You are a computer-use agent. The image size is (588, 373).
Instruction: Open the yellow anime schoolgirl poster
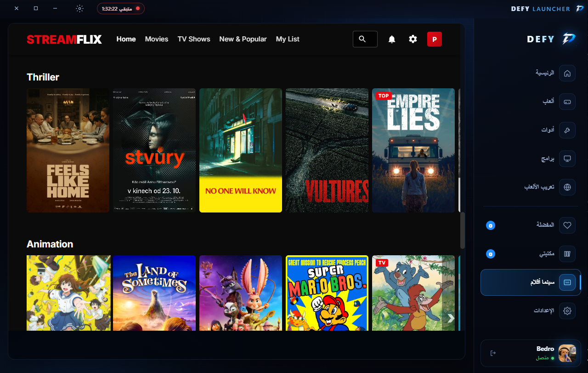68,293
